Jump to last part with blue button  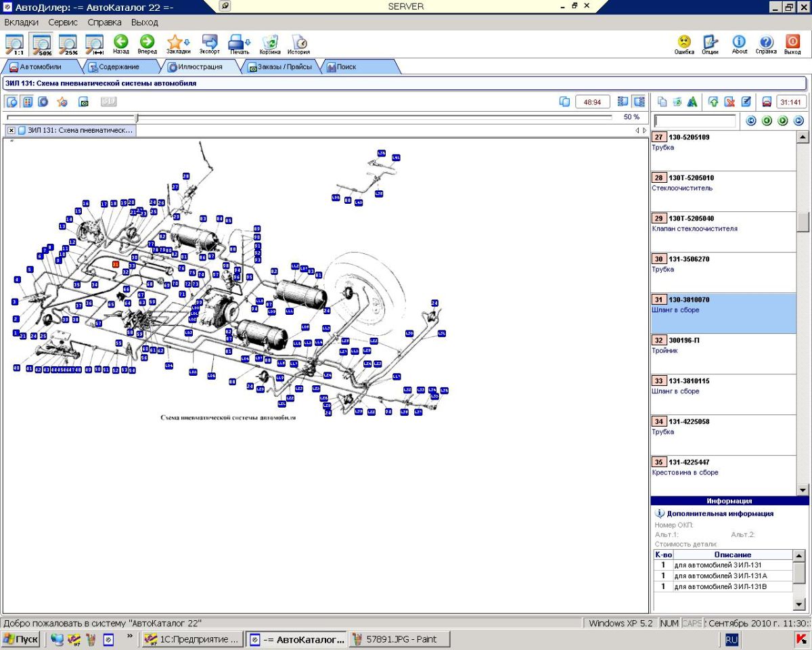click(798, 121)
